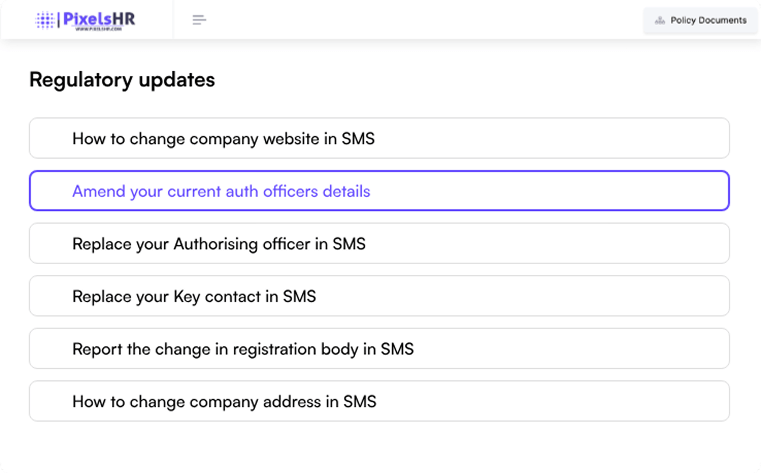
Task: Open the company website change guide
Action: click(x=223, y=138)
